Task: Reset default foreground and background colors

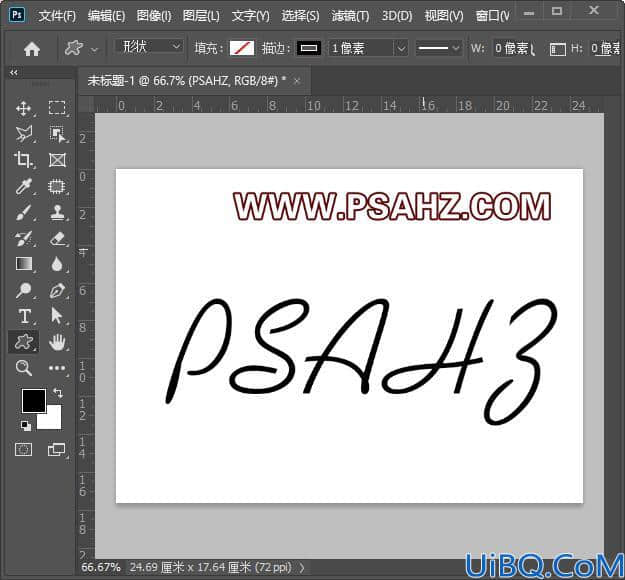Action: tap(26, 426)
